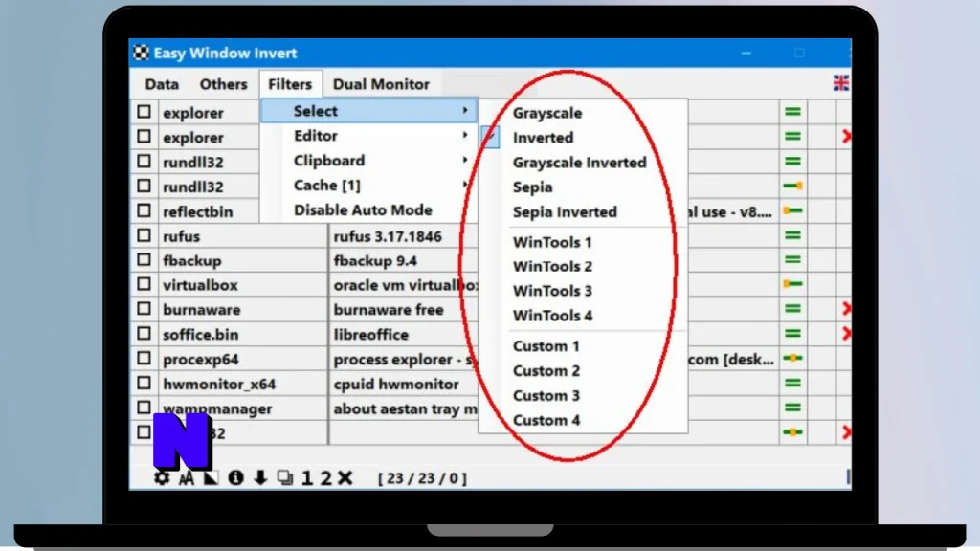Open the Editor menu entry
Image resolution: width=980 pixels, height=551 pixels.
click(369, 136)
